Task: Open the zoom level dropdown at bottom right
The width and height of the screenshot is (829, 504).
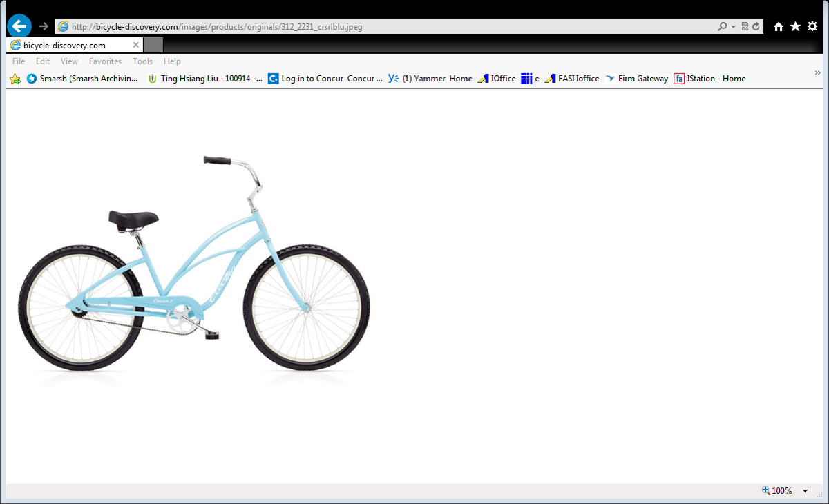Action: tap(803, 491)
